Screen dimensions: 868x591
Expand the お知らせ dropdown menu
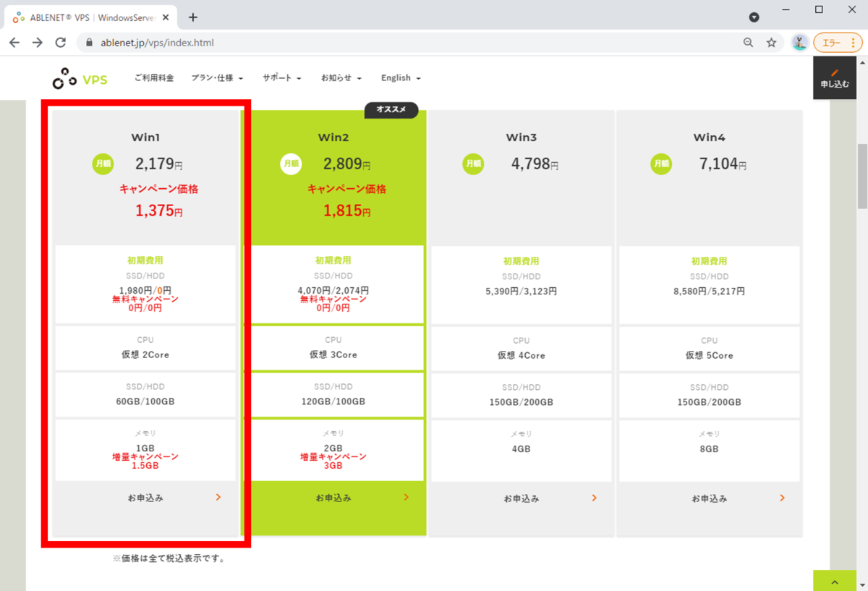(341, 78)
